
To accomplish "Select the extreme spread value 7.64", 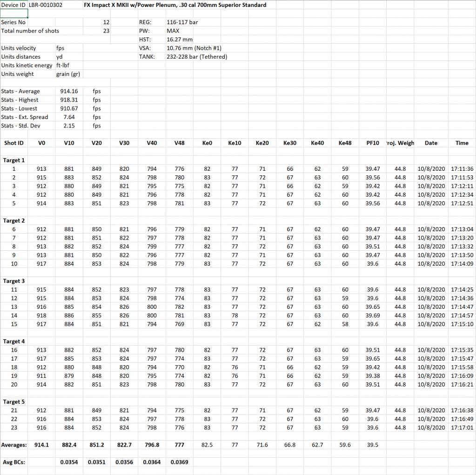I will [69, 117].
